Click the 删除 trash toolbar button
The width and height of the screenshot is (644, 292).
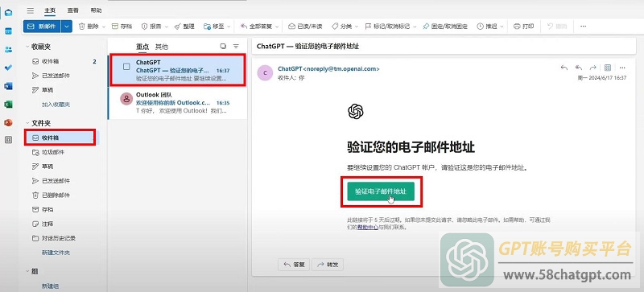point(89,27)
